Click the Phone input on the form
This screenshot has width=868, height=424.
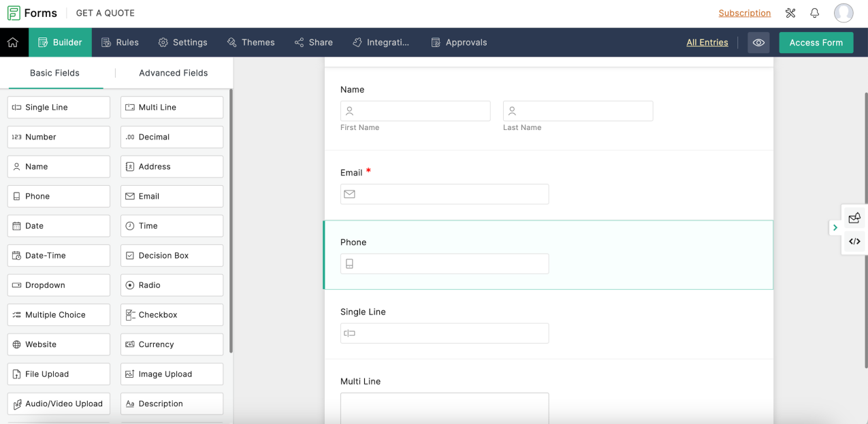click(445, 263)
